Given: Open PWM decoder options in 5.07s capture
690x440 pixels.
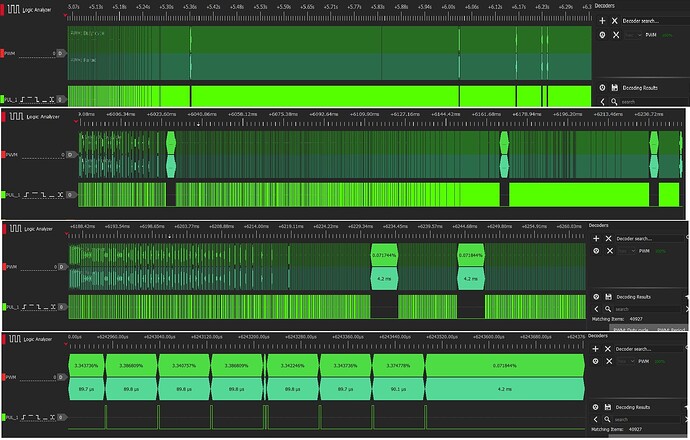Looking at the screenshot, I should pyautogui.click(x=602, y=35).
